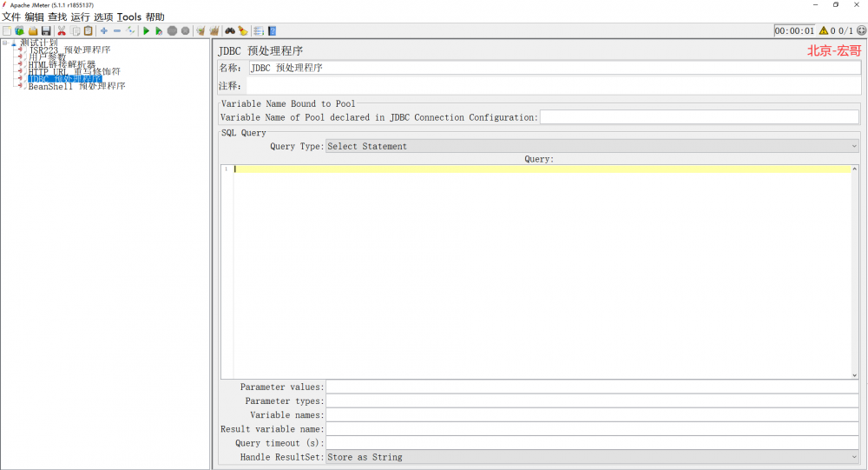868x470 pixels.
Task: Select JDBC 预处理程序 in the tree
Action: [x=65, y=79]
